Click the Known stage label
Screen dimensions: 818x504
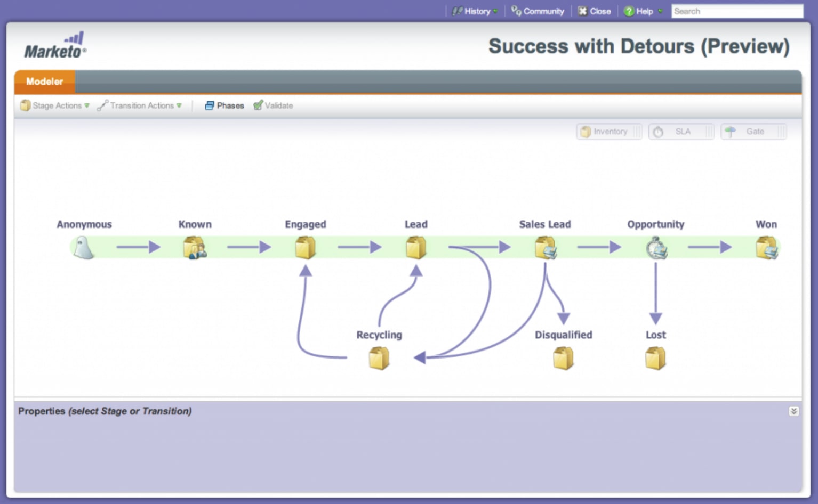coord(195,224)
